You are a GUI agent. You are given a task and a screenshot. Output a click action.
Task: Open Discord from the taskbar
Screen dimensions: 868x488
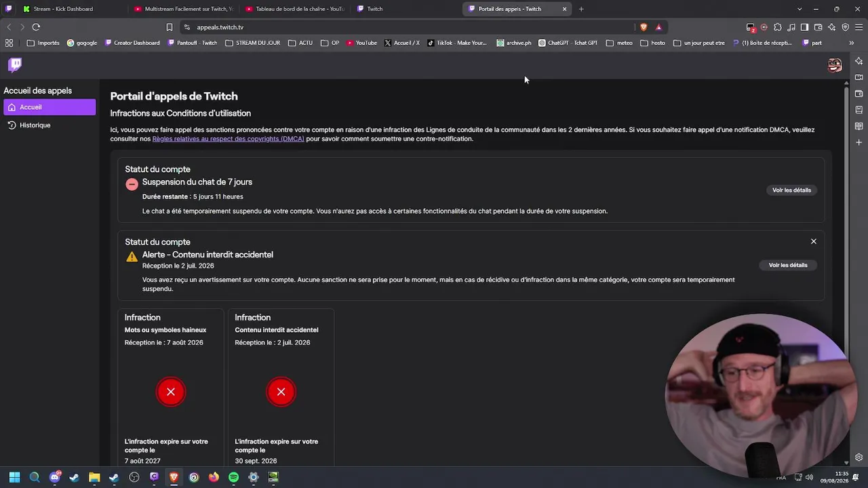(55, 477)
